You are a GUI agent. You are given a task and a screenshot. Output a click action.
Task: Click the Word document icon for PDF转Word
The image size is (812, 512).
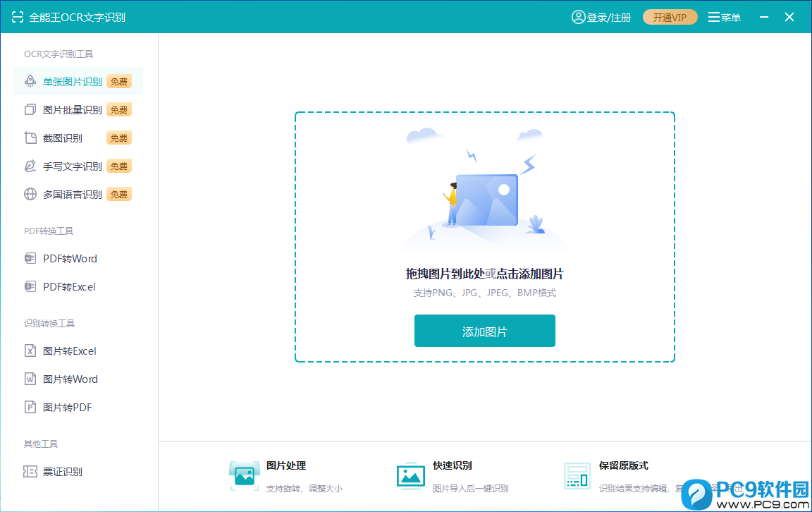[30, 258]
